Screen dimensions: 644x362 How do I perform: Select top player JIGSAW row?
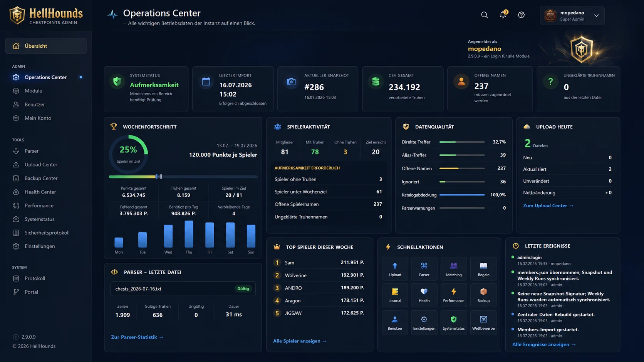pos(319,313)
